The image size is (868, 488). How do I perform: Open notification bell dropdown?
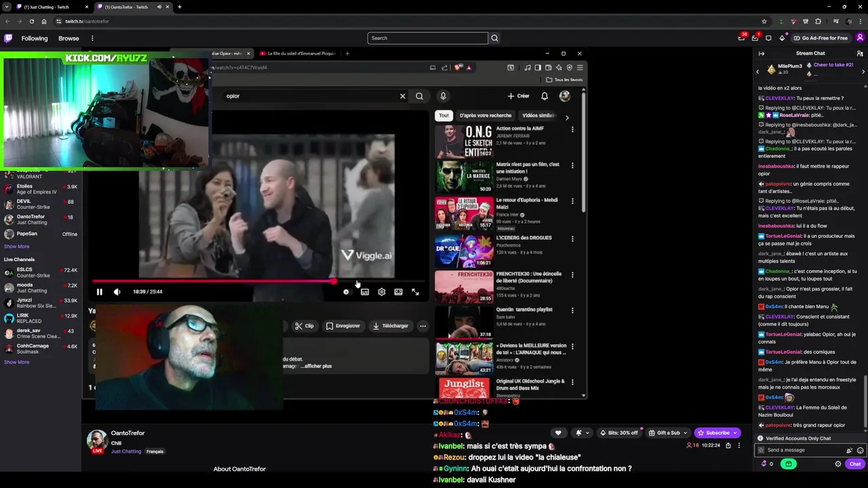(581, 432)
